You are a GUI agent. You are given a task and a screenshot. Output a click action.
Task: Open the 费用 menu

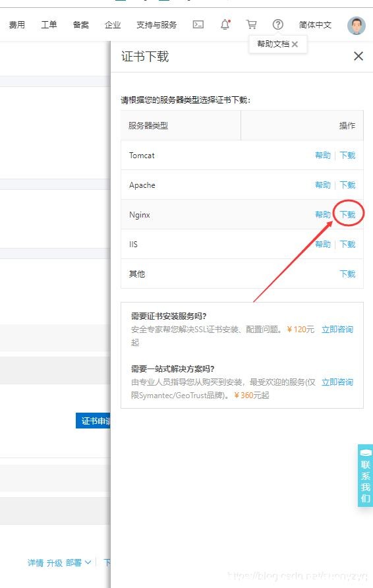pos(17,25)
